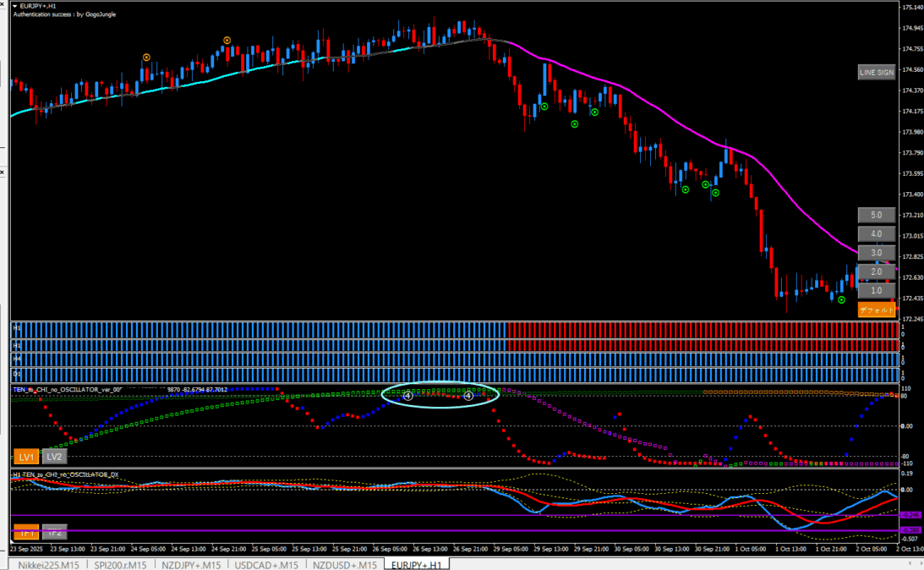Click the left circled 4 marker in oscillator

click(407, 395)
